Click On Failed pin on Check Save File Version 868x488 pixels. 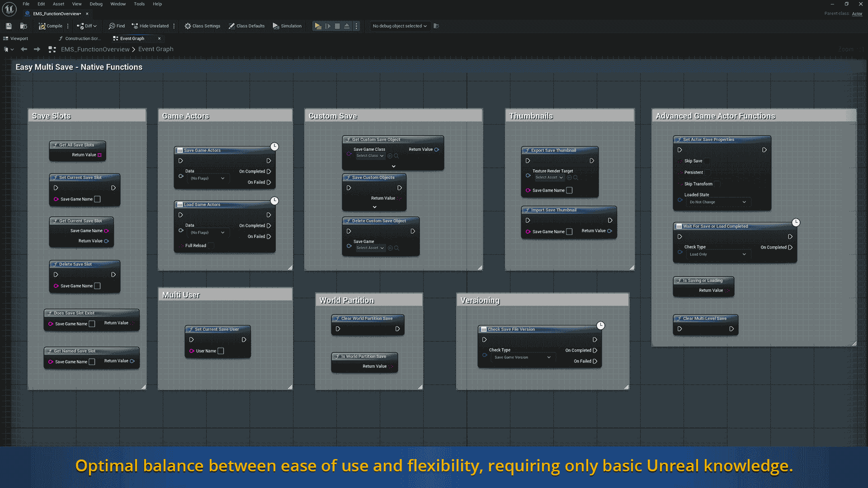click(595, 361)
